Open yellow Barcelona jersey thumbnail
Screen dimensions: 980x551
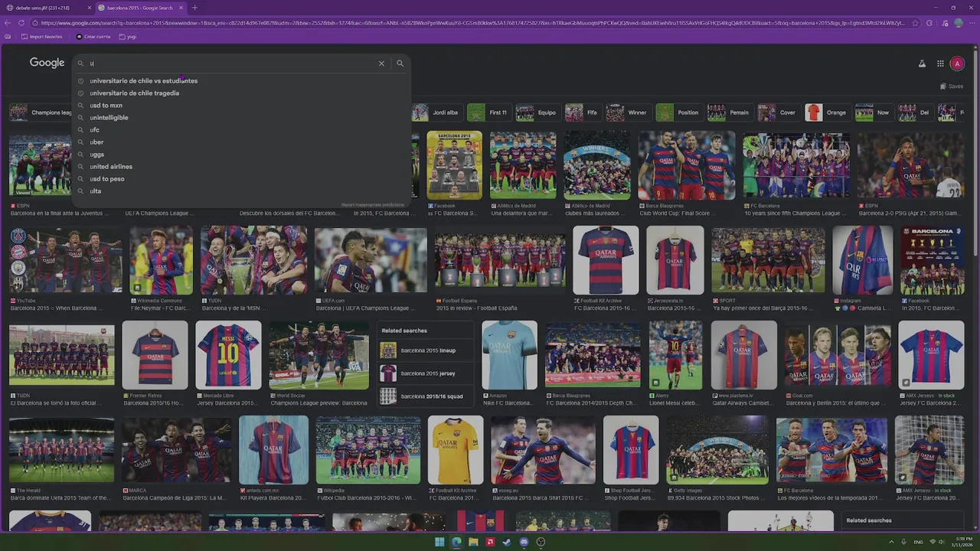click(456, 450)
